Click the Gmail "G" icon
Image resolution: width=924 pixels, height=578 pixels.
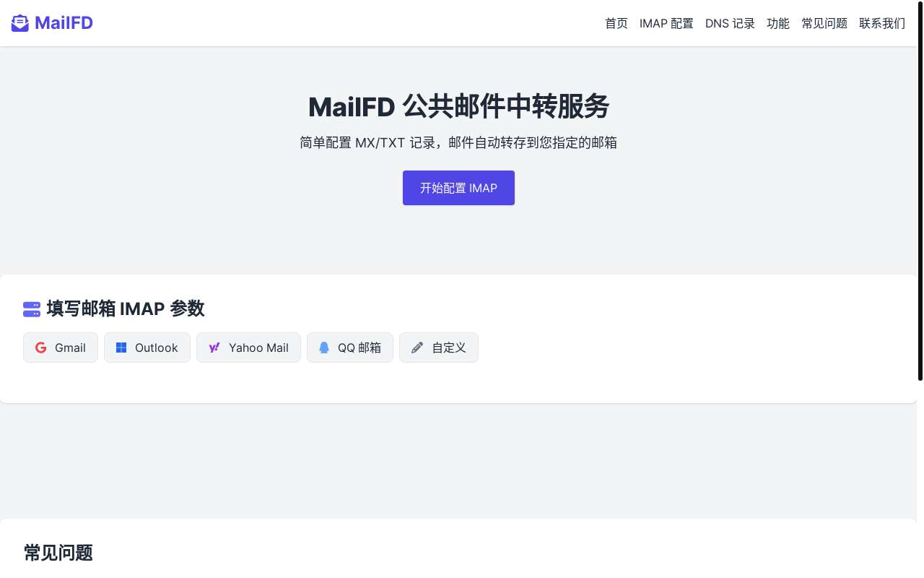click(x=41, y=348)
